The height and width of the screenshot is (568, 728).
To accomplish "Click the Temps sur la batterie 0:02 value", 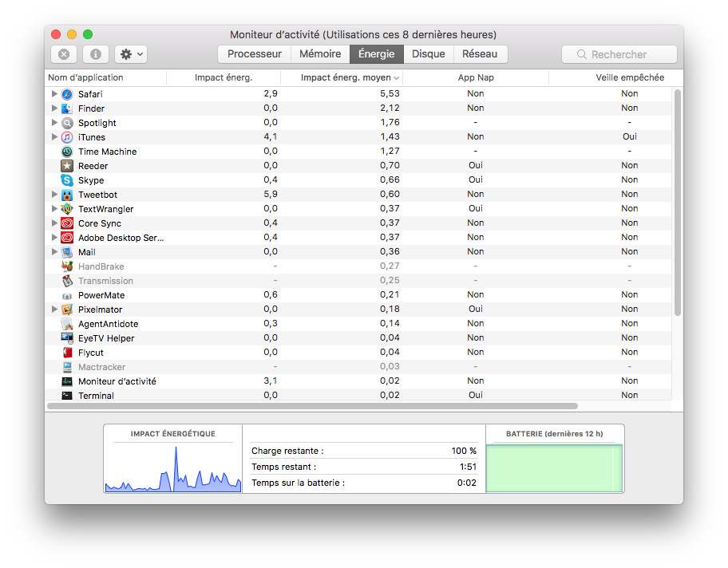I will 467,483.
